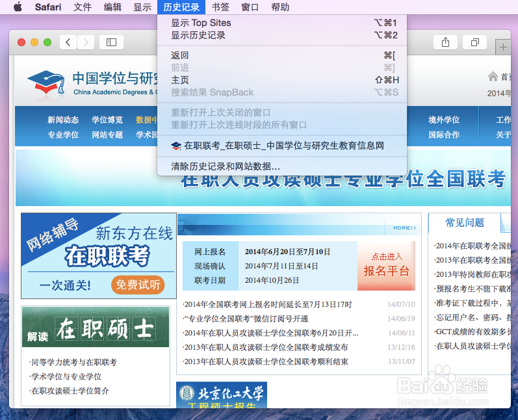This screenshot has width=518, height=420.
Task: Click the 解读在职硕士 chalkboard banner
Action: (x=96, y=327)
